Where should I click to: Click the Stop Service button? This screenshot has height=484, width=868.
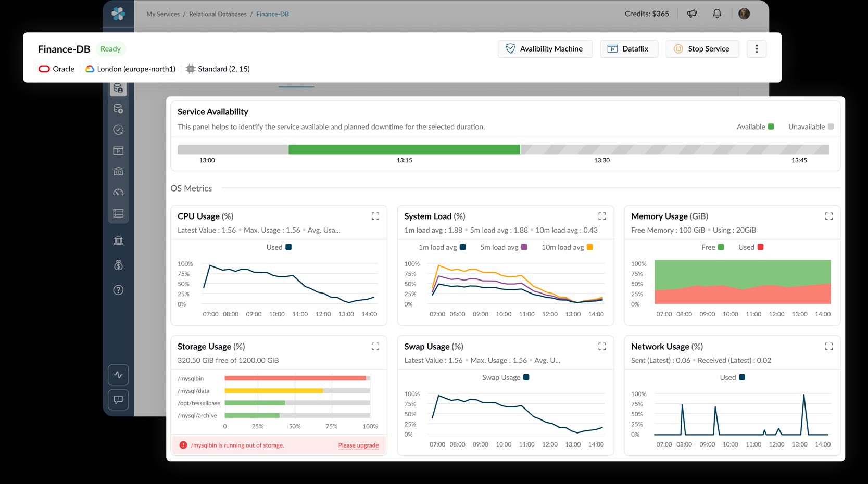tap(702, 49)
